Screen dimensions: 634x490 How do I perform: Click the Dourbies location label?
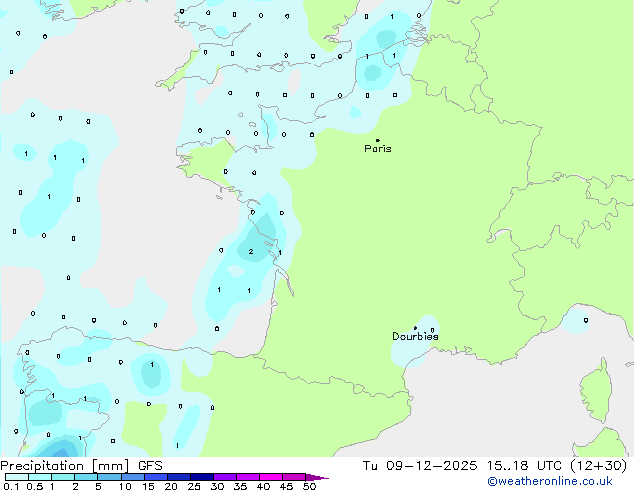[415, 336]
